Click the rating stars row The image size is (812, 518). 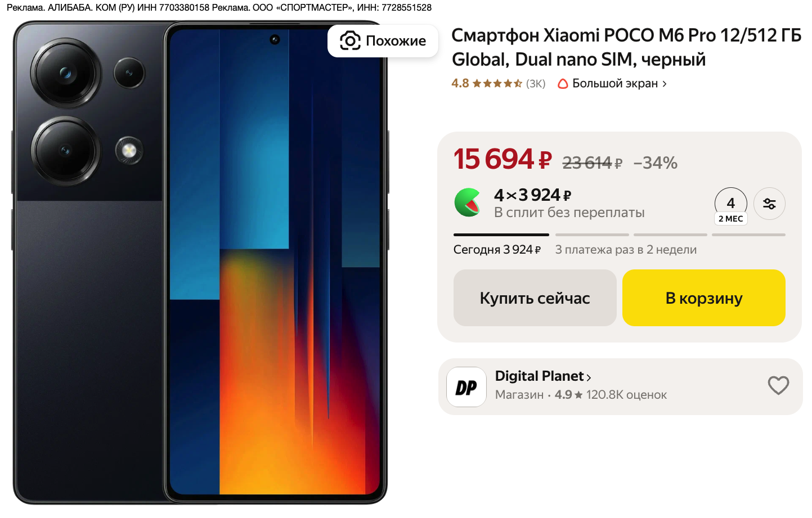(497, 84)
